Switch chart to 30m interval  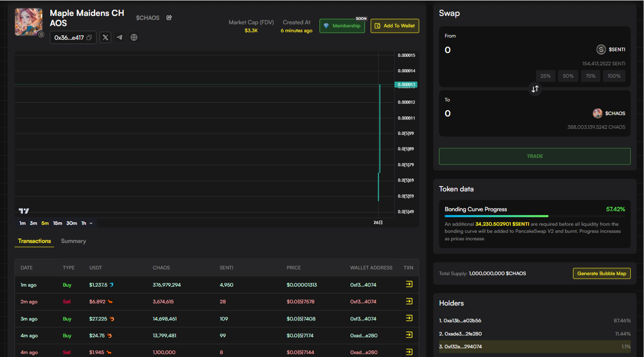point(72,223)
